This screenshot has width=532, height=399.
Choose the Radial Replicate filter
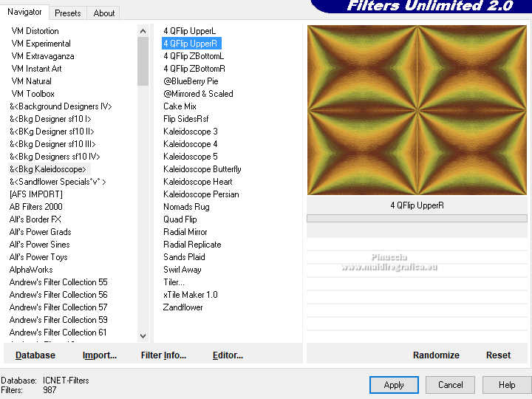192,245
